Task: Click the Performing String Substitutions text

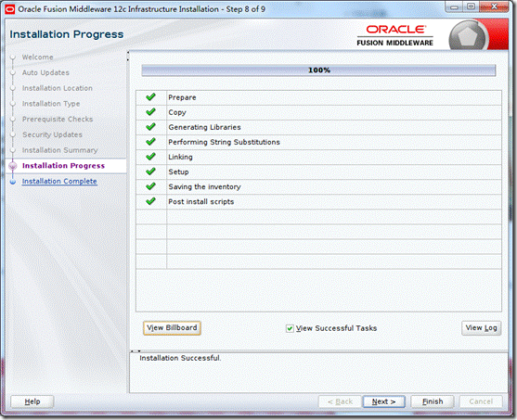Action: click(x=224, y=142)
